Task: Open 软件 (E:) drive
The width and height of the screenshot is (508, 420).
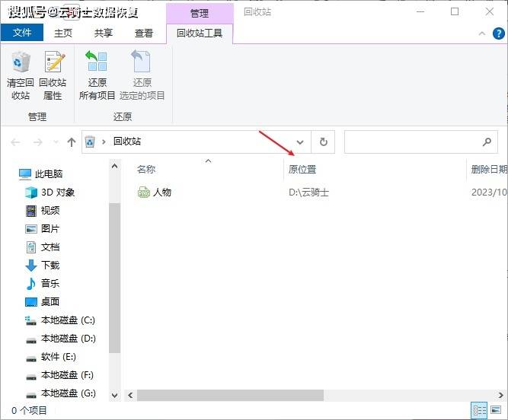Action: 51,357
